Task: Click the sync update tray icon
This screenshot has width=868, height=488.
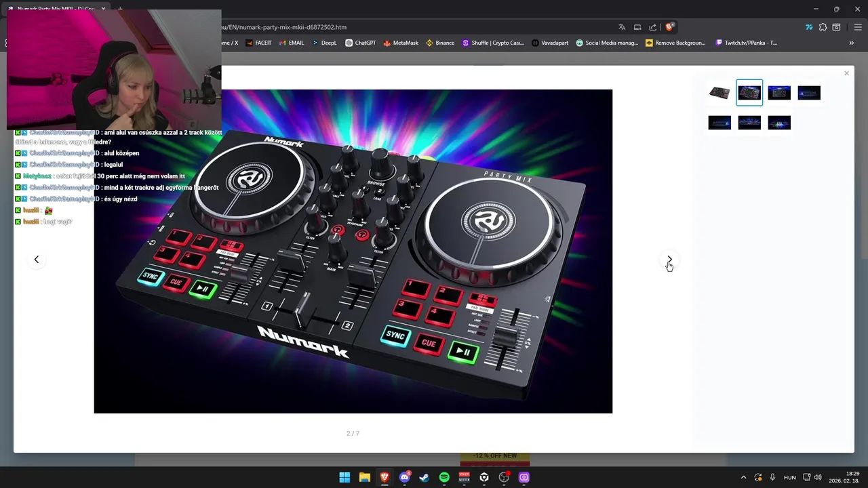Action: (x=758, y=477)
